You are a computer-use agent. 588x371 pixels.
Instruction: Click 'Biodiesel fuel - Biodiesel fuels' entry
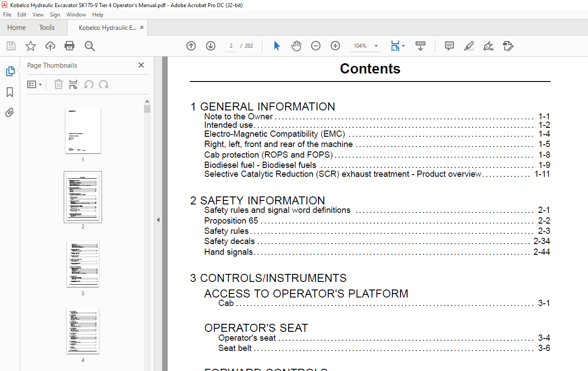[260, 165]
